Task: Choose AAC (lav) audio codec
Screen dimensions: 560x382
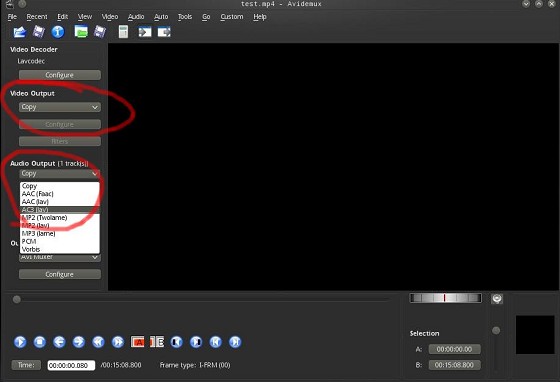Action: coord(60,202)
